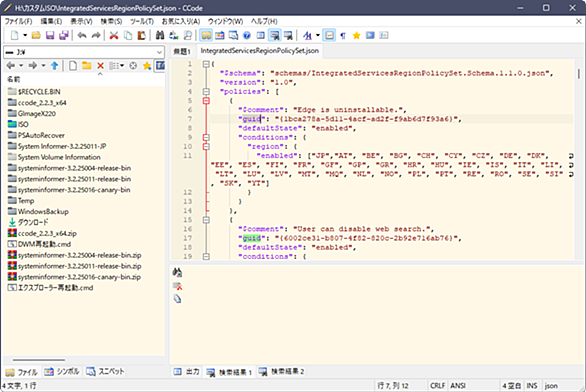
Task: Open a file with the folder icon
Action: click(x=36, y=36)
